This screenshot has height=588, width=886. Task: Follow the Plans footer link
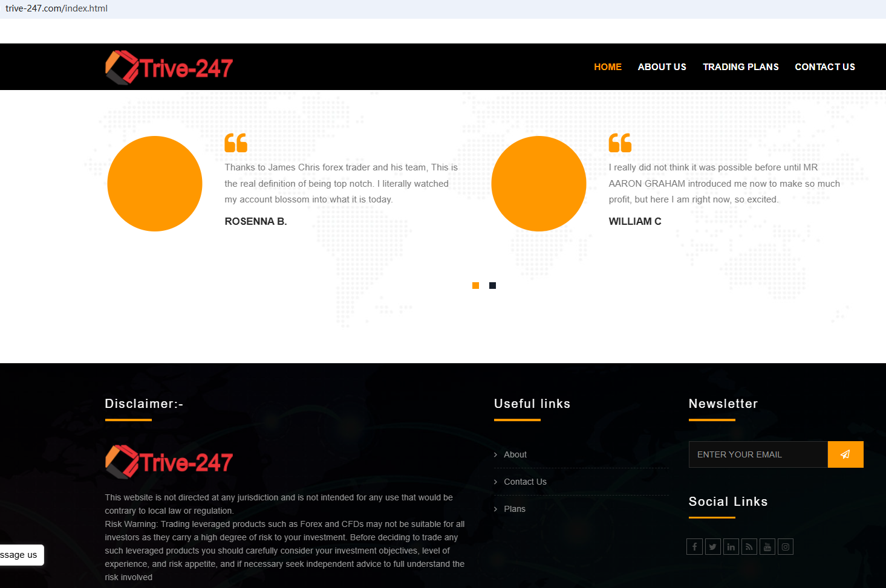tap(515, 509)
